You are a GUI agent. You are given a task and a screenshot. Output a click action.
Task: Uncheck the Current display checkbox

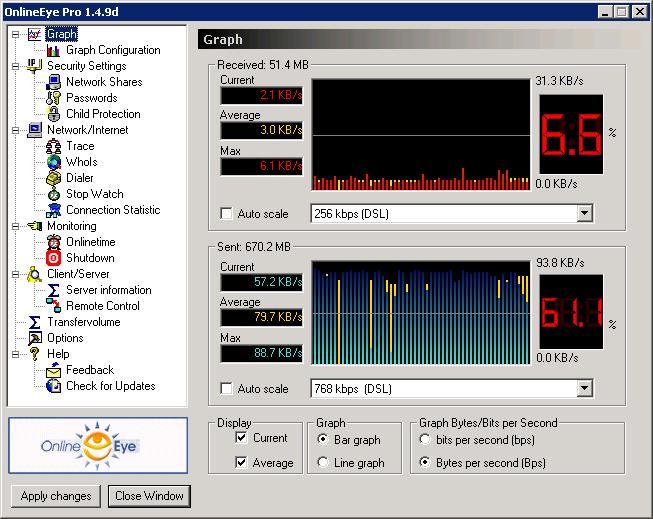(x=241, y=437)
